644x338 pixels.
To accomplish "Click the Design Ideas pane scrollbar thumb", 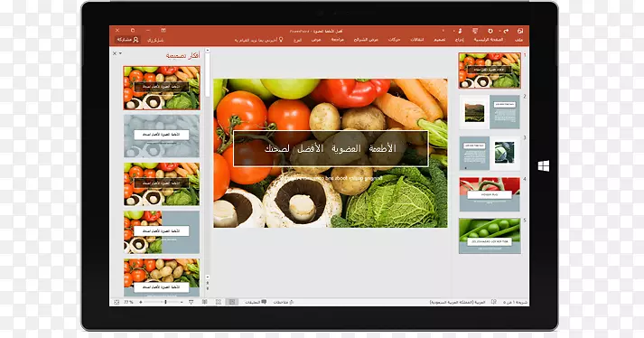I will coord(208,76).
